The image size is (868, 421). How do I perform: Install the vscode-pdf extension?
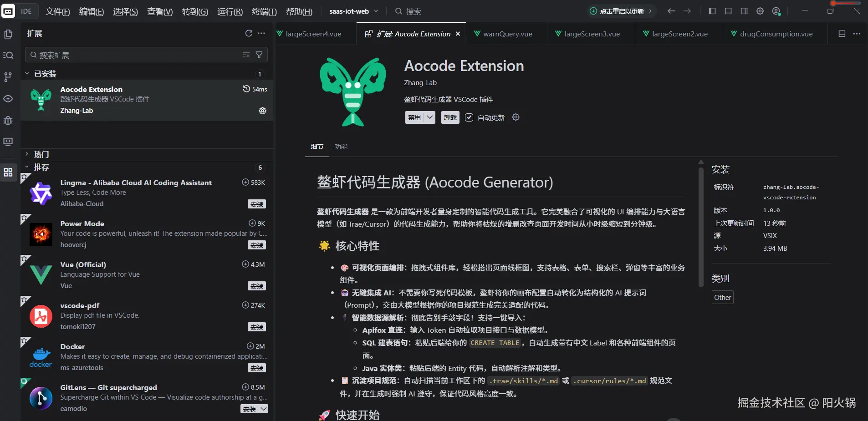click(257, 327)
